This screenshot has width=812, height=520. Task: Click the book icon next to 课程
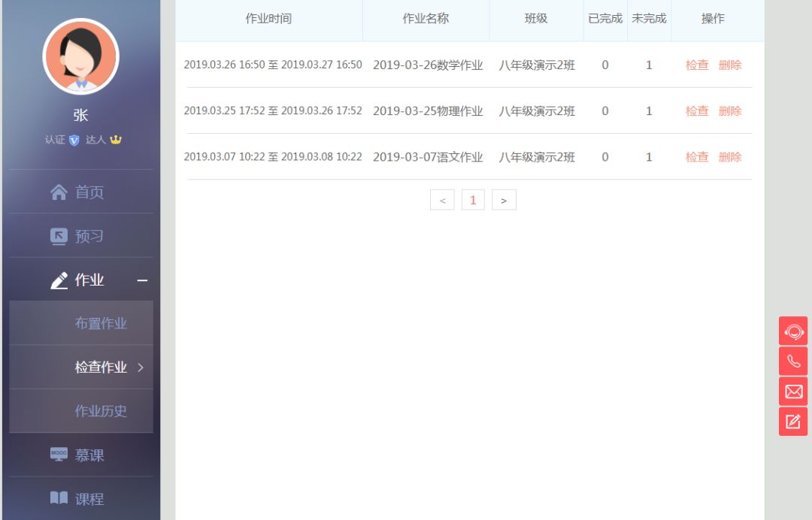[59, 498]
